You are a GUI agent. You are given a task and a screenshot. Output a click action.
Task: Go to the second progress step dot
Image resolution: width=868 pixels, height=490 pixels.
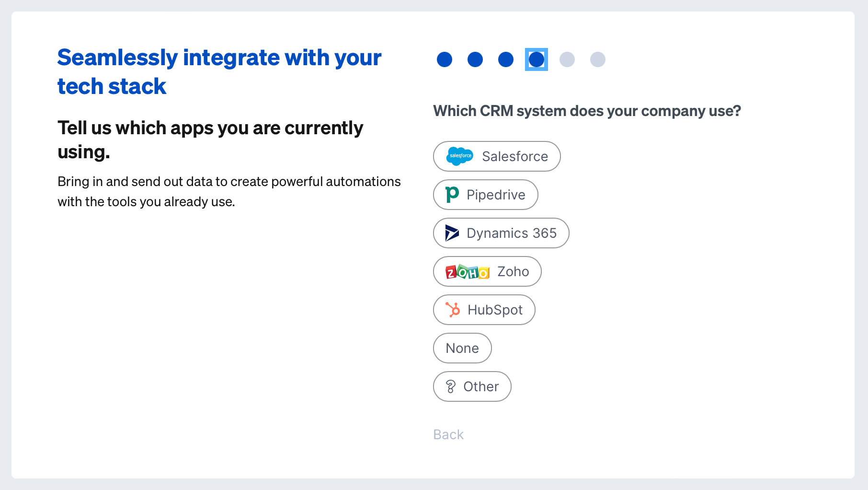click(475, 59)
